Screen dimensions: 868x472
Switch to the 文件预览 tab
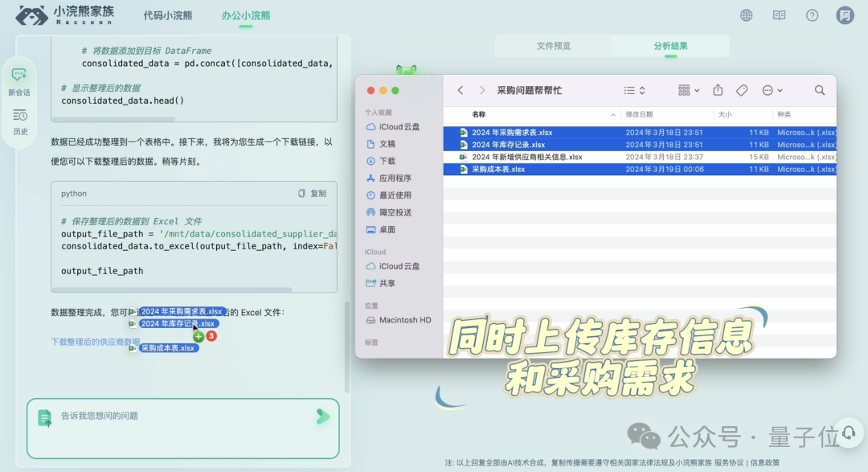pos(553,46)
